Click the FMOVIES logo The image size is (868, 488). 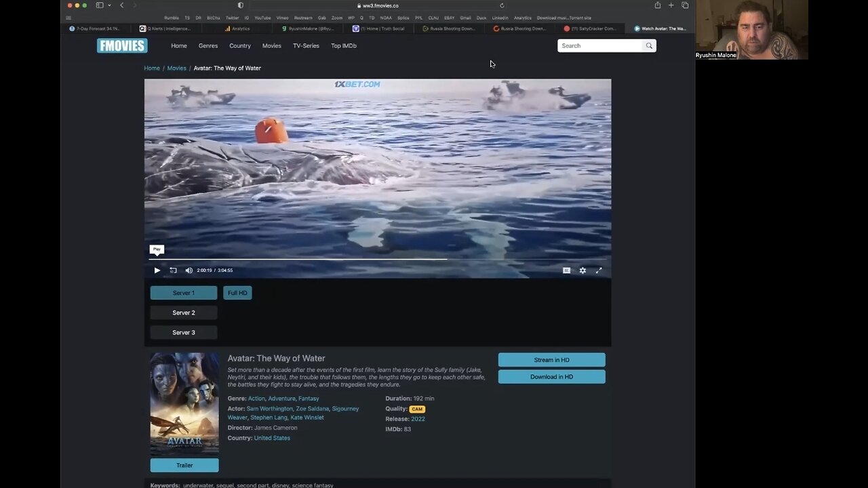pos(122,45)
